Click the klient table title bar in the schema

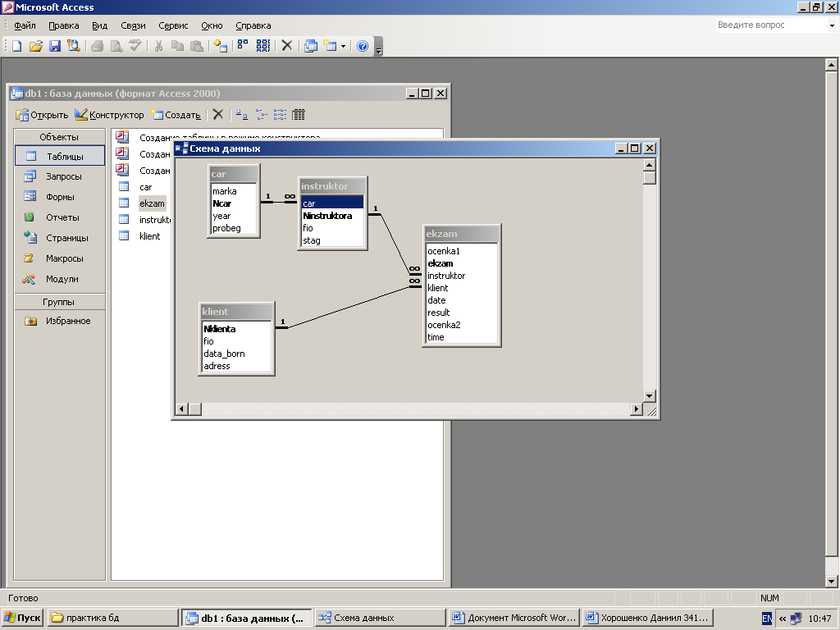coord(236,311)
